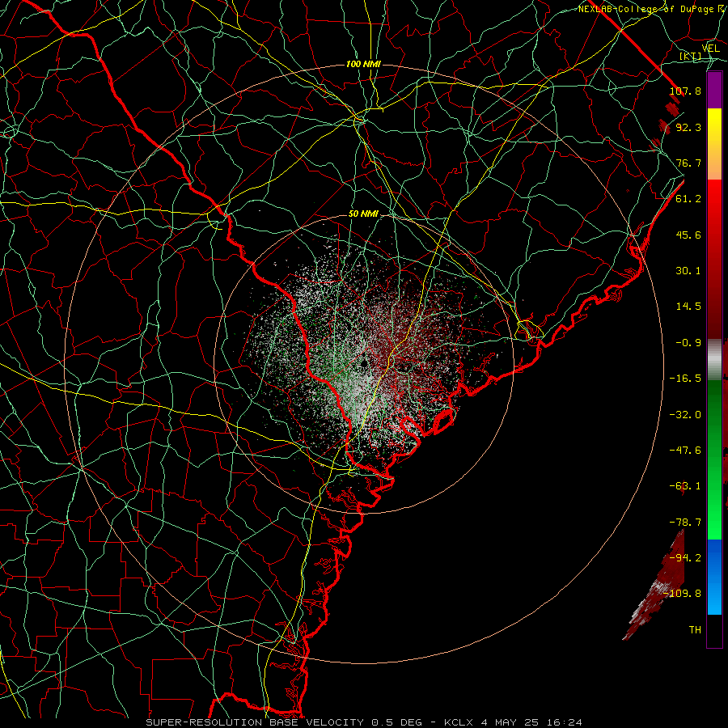The width and height of the screenshot is (728, 728).
Task: Pick the gray-white segment of the color bar
Action: point(714,360)
